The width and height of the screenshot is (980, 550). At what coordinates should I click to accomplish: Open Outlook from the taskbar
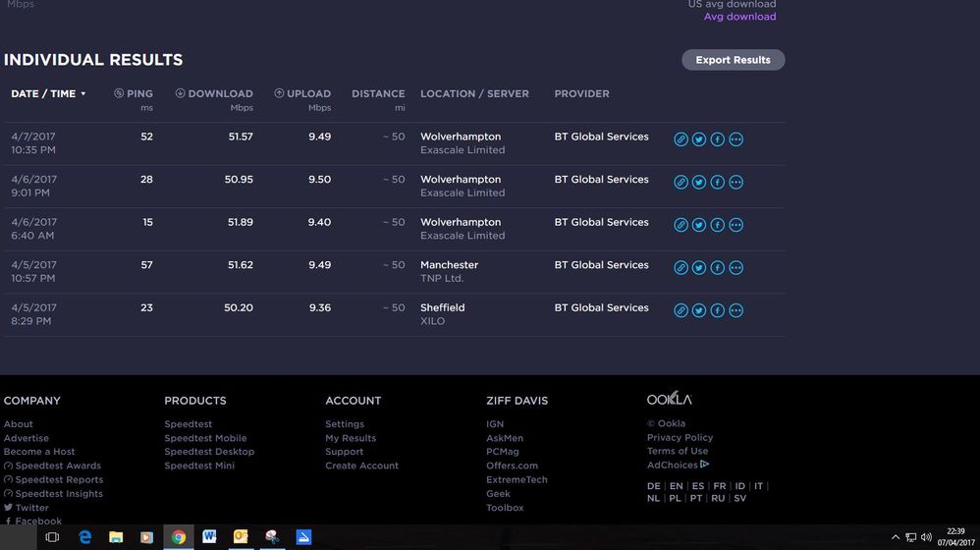pos(241,537)
